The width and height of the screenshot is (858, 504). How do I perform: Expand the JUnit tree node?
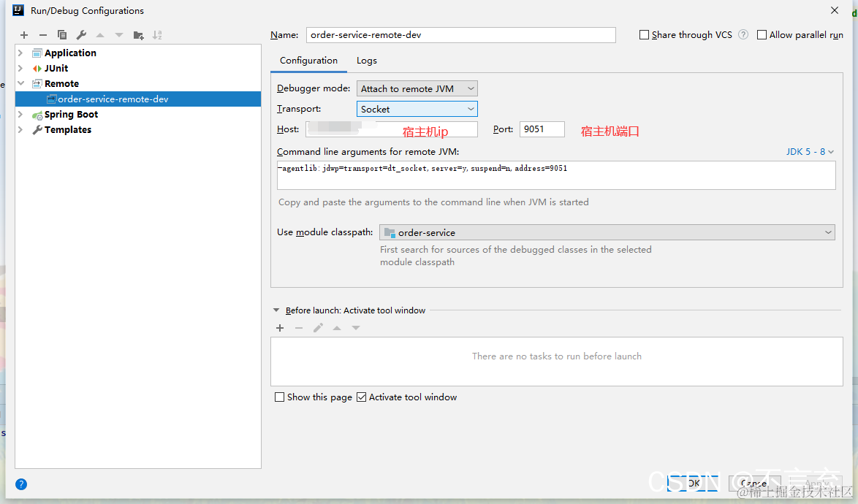(x=20, y=69)
